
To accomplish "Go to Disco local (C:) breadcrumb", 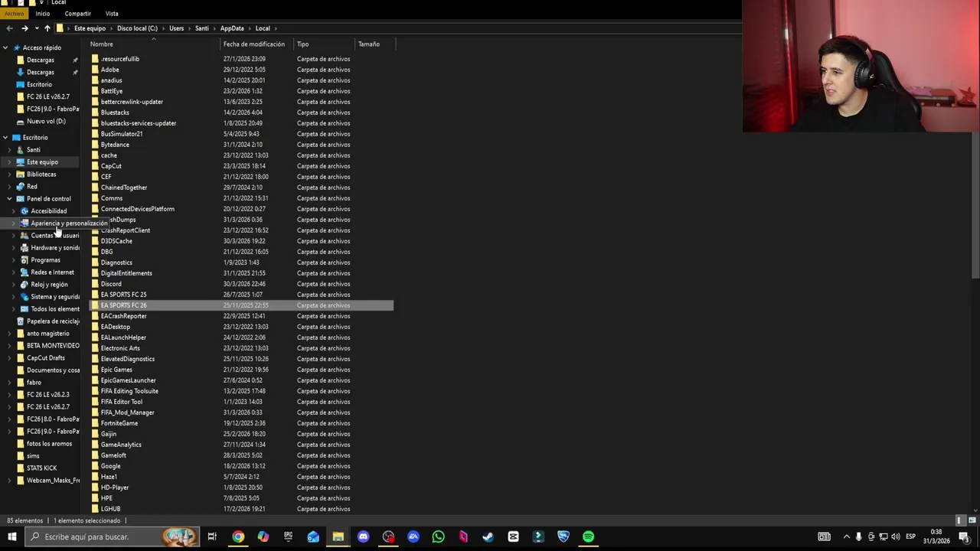I will pos(137,28).
